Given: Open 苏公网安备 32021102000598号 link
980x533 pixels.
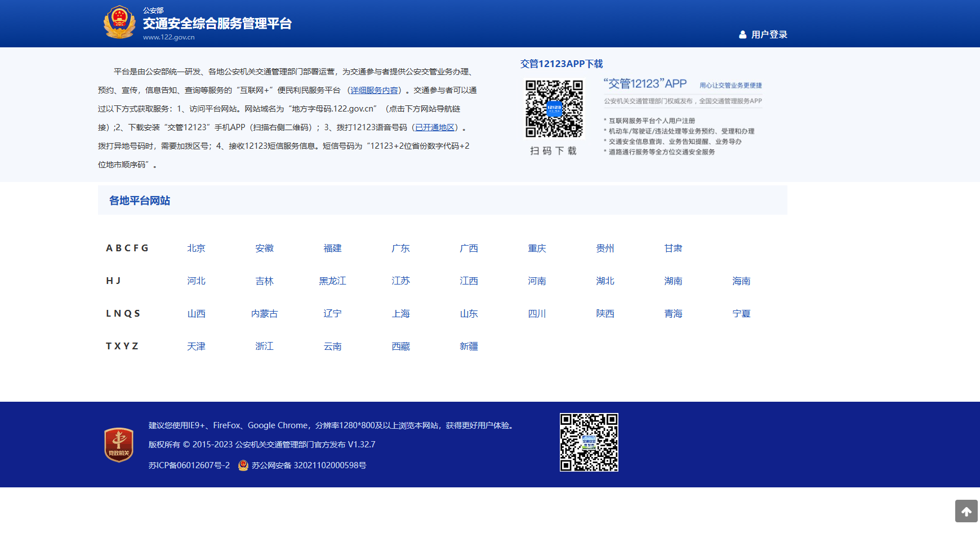Looking at the screenshot, I should tap(309, 465).
